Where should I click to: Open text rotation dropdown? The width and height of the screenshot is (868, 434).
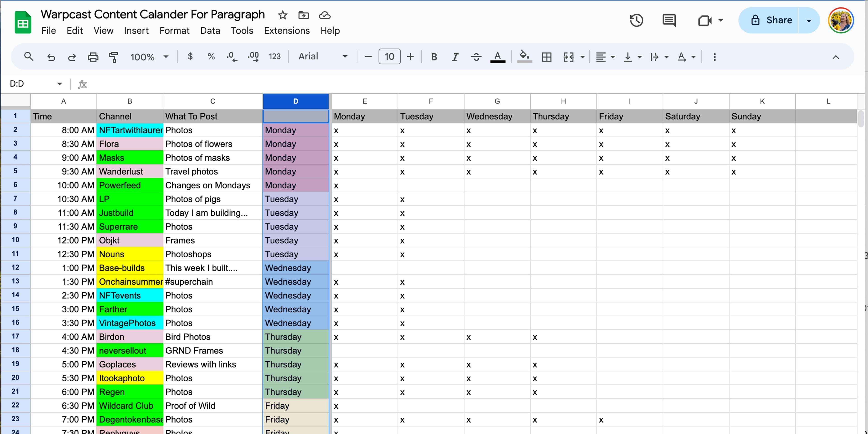click(x=686, y=57)
